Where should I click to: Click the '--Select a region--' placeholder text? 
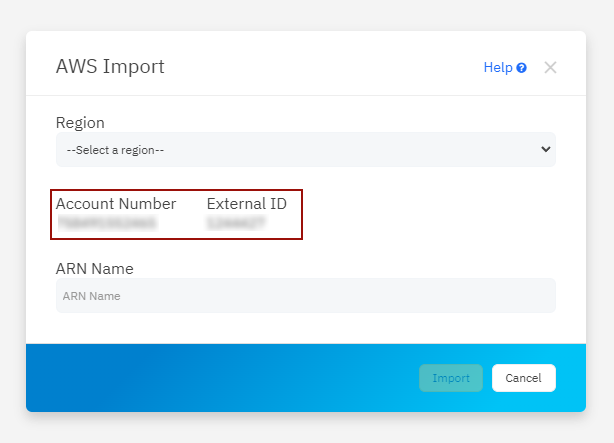tap(115, 150)
